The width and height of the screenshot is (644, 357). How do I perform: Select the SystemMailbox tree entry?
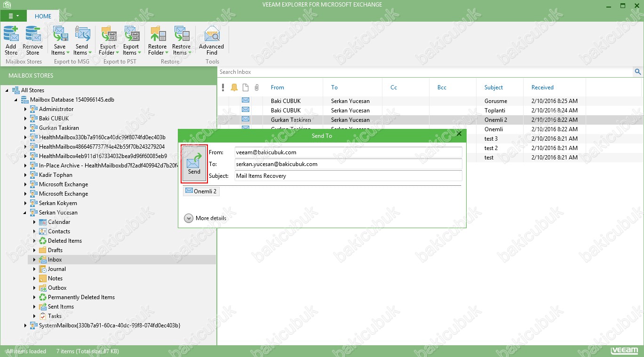click(x=110, y=325)
